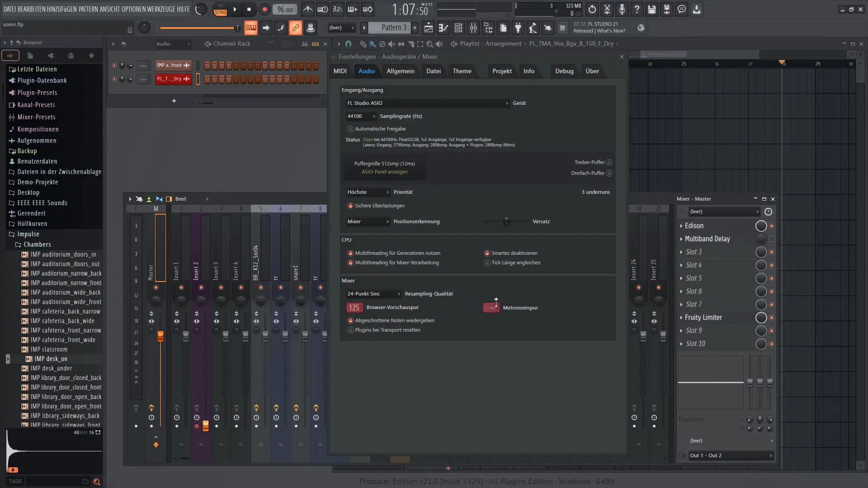Drag the Samplingrate Hz slider value
This screenshot has height=488, width=868.
355,116
